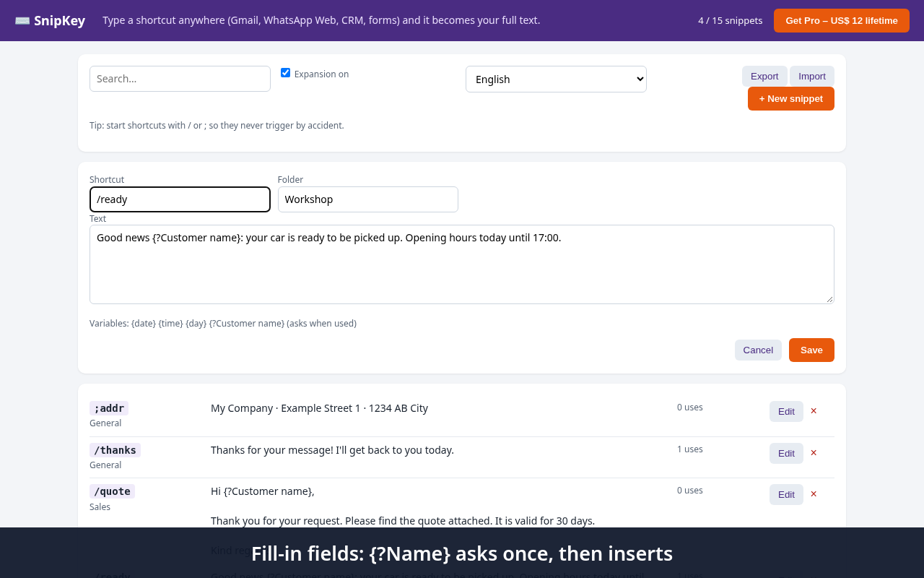Delete the /quote snippet with red X
Screen dimensions: 924x578
[814, 494]
